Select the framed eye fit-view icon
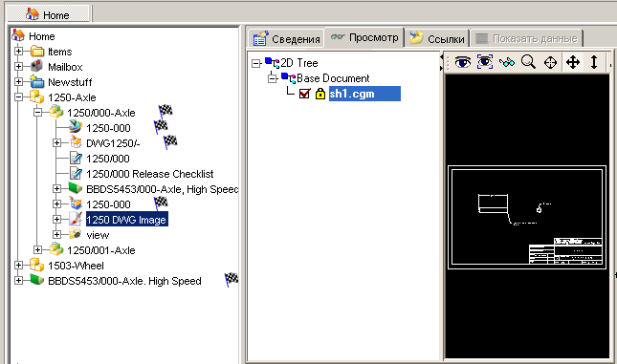The height and width of the screenshot is (364, 617). (x=485, y=62)
